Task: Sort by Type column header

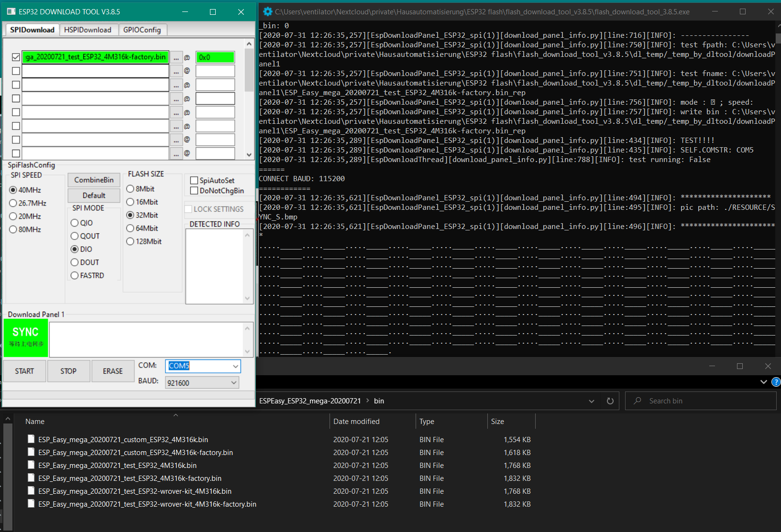Action: [451, 421]
